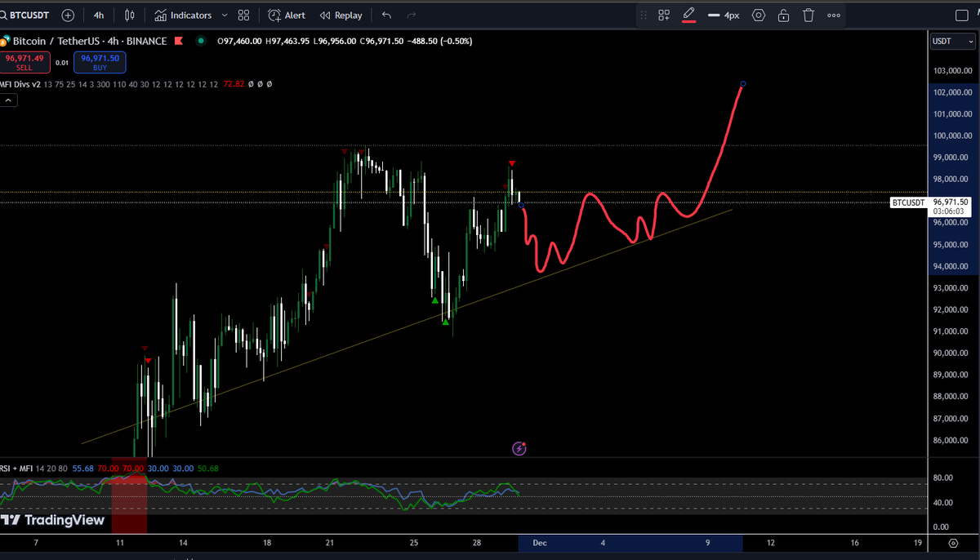Click the green market status dot
This screenshot has height=560, width=980.
[x=201, y=41]
